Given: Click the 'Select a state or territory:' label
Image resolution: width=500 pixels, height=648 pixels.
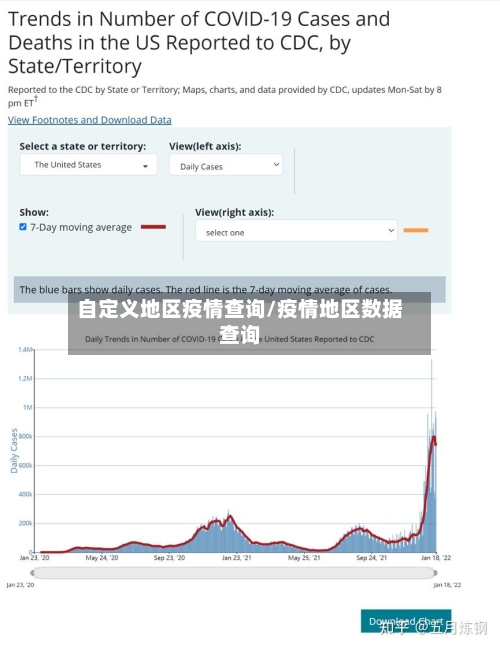Looking at the screenshot, I should 83,146.
